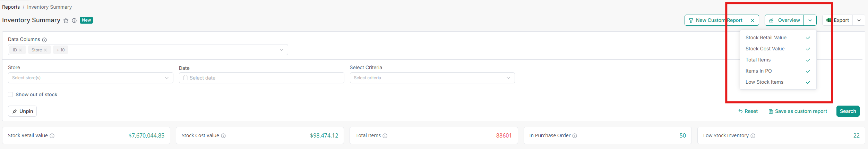Click the Low Stock Inventory info icon
Image resolution: width=868 pixels, height=149 pixels.
(753, 136)
